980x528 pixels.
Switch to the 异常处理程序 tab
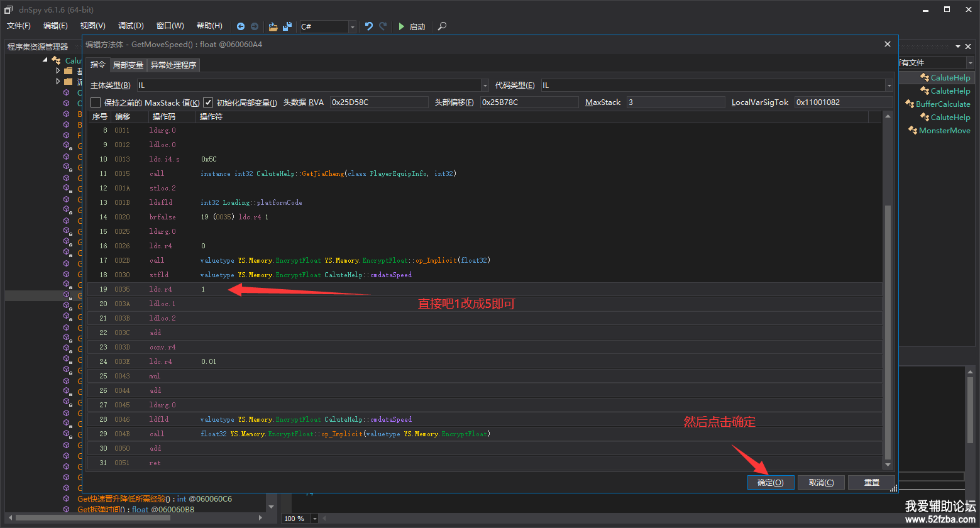pyautogui.click(x=173, y=65)
